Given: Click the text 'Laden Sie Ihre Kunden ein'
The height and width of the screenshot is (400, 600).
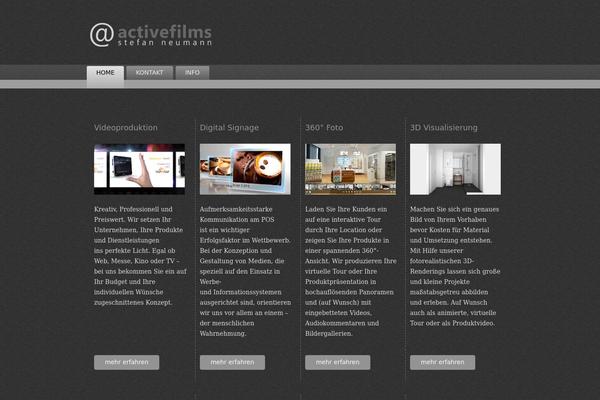Looking at the screenshot, I should point(346,209).
